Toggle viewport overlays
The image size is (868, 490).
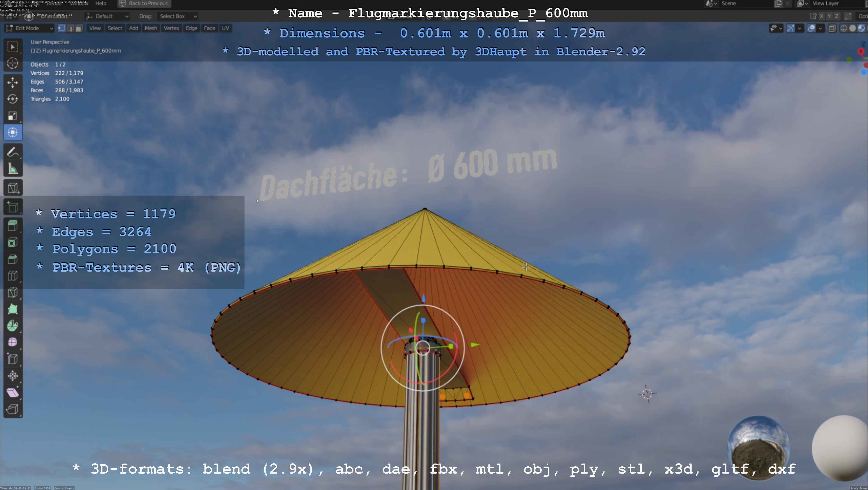tap(811, 28)
